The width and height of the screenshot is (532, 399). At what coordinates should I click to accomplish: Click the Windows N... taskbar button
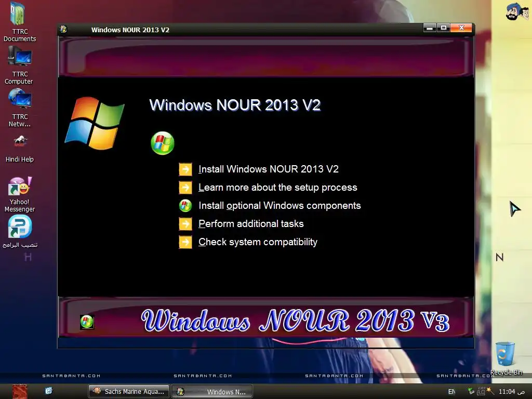coord(212,391)
